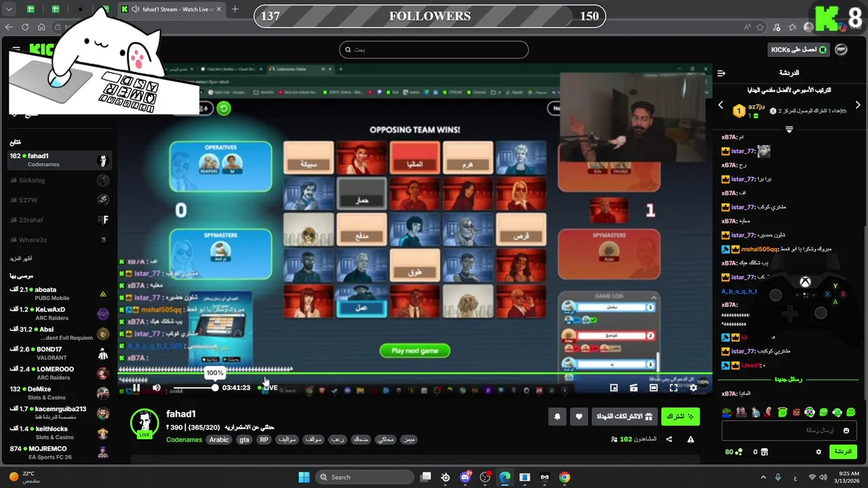Select the gta tag chip
The width and height of the screenshot is (868, 488).
click(244, 440)
